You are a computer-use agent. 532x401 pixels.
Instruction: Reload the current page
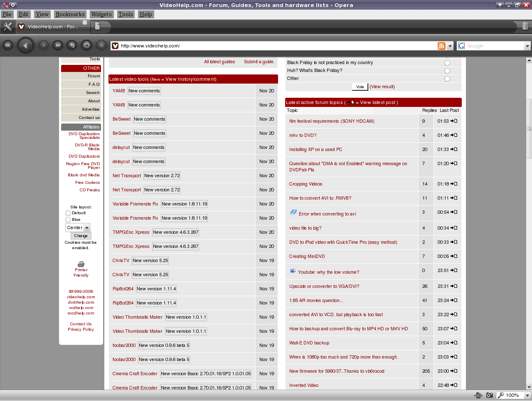tap(72, 45)
